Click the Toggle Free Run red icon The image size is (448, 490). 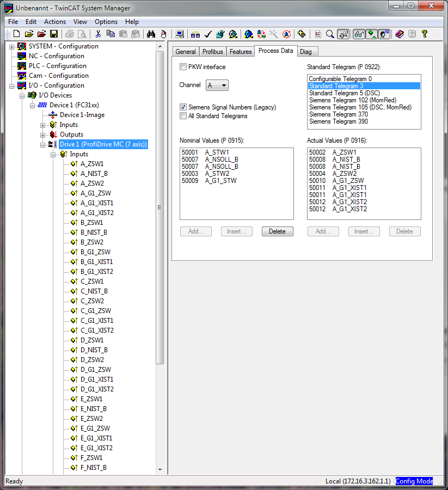coord(286,34)
